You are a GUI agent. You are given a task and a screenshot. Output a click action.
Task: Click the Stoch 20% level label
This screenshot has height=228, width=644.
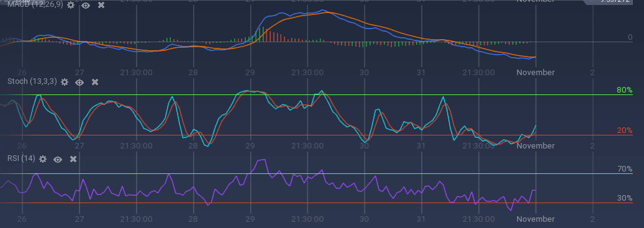(625, 130)
